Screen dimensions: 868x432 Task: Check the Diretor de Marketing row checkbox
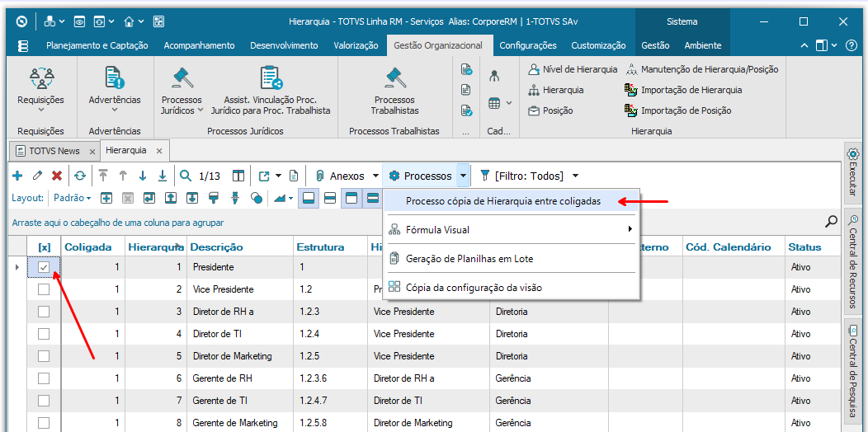(x=44, y=356)
